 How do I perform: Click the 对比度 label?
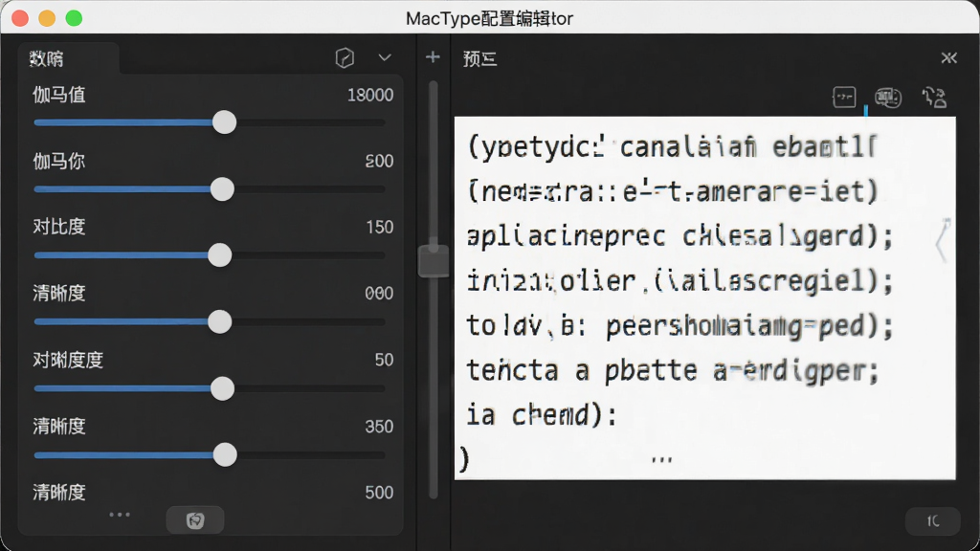(58, 227)
